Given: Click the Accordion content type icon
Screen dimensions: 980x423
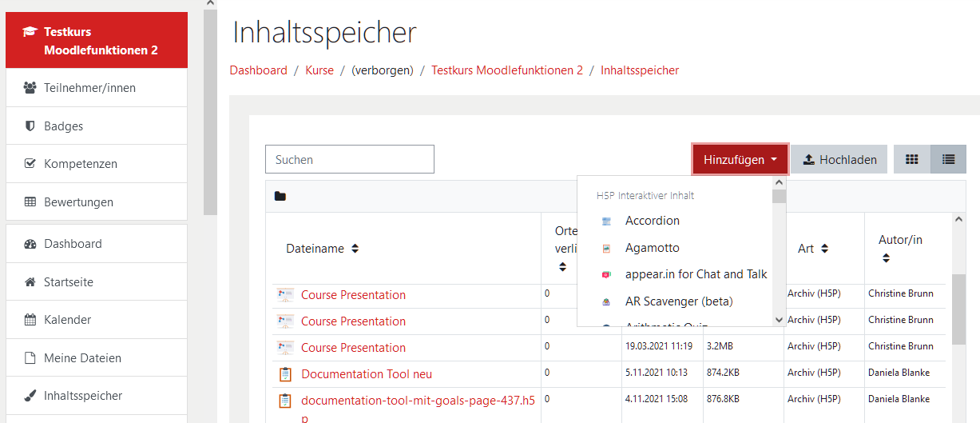Looking at the screenshot, I should (607, 221).
